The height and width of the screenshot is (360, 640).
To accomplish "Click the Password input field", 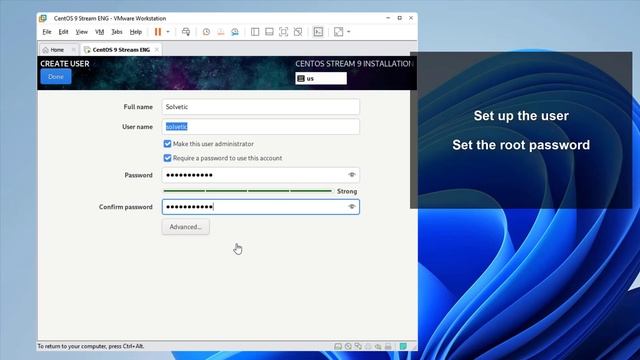I will pos(260,175).
